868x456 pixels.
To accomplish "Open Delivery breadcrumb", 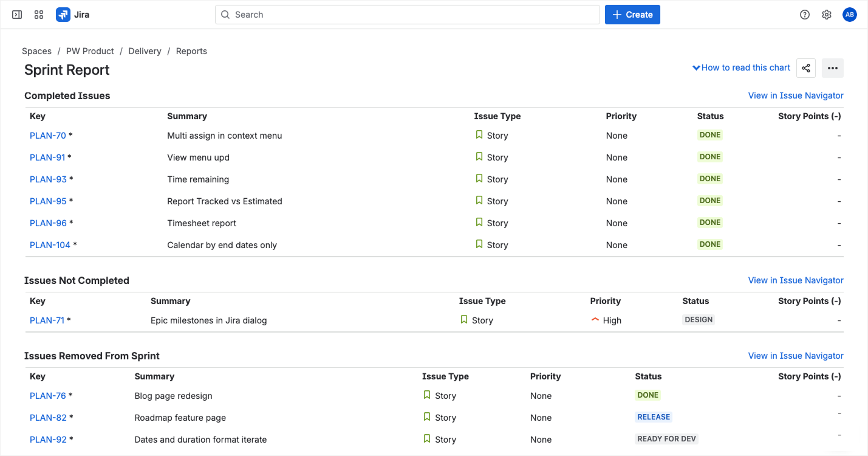I will 145,51.
